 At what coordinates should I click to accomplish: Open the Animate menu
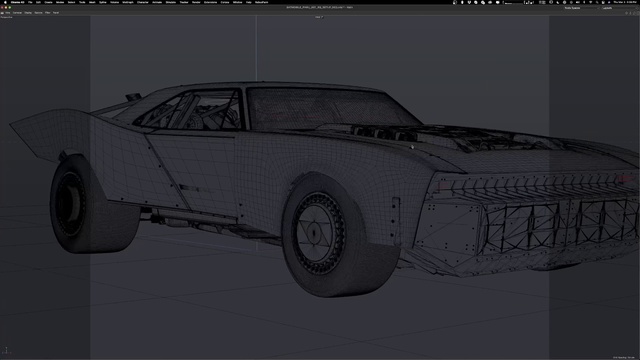click(x=157, y=2)
